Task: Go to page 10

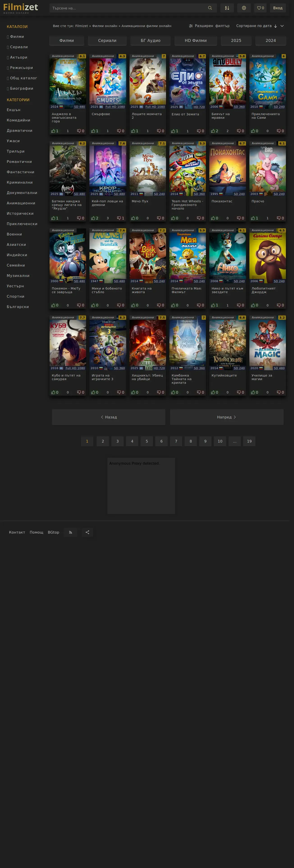Action: coord(220,441)
